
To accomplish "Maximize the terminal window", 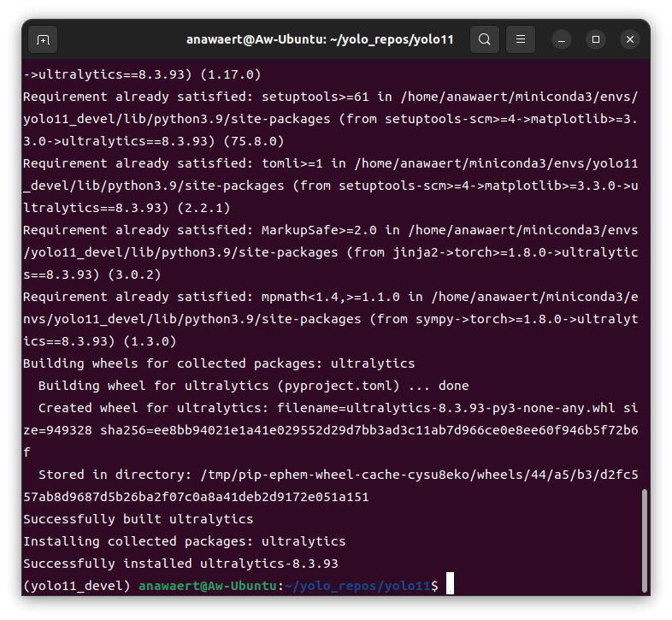I will 596,39.
